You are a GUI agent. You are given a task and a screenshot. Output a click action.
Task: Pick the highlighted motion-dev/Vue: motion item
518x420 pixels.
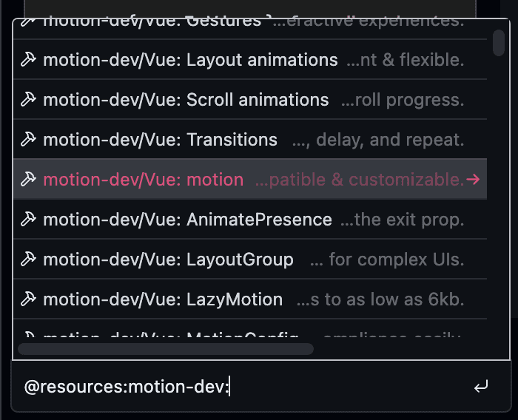[x=250, y=179]
